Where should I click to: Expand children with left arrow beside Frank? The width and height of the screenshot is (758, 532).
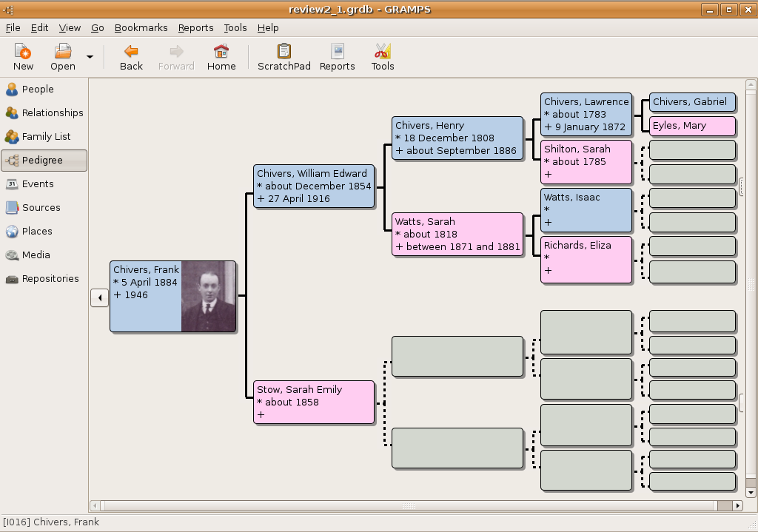click(99, 297)
